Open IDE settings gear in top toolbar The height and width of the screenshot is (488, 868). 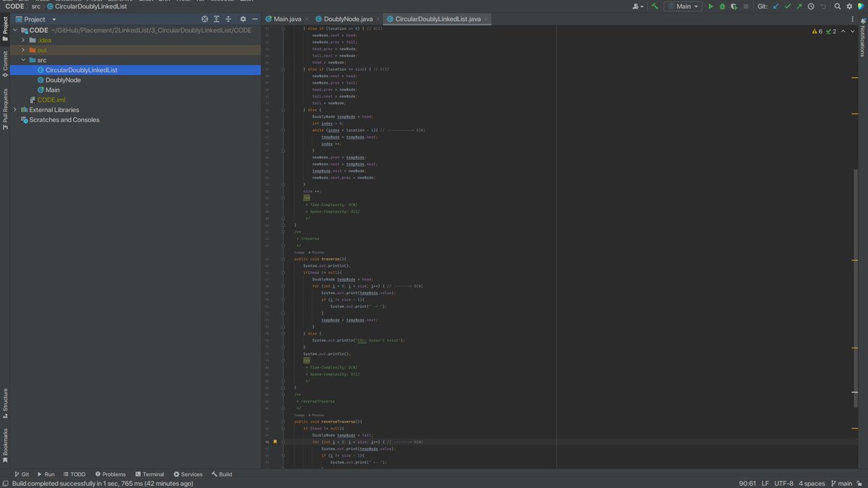(849, 6)
